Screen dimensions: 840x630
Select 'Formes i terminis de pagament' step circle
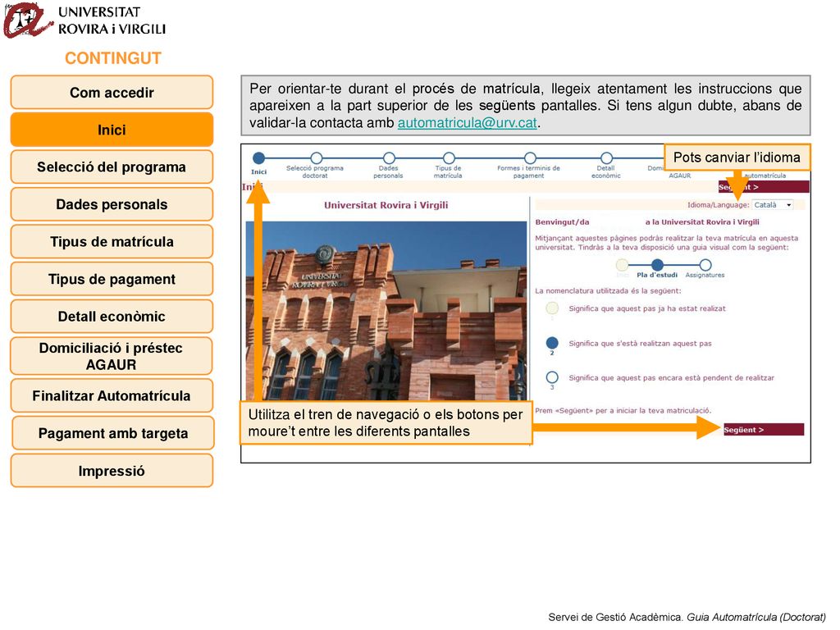(531, 157)
